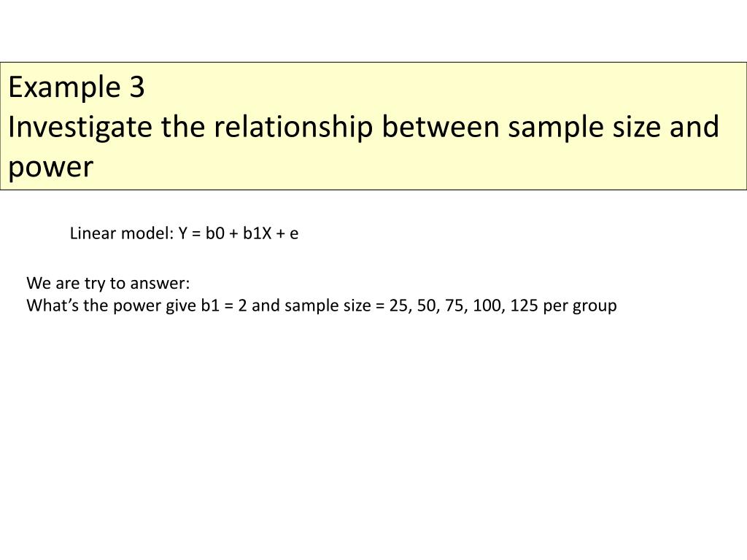747x560 pixels.
Task: Click the word 'between' in the title
Action: tap(440, 127)
